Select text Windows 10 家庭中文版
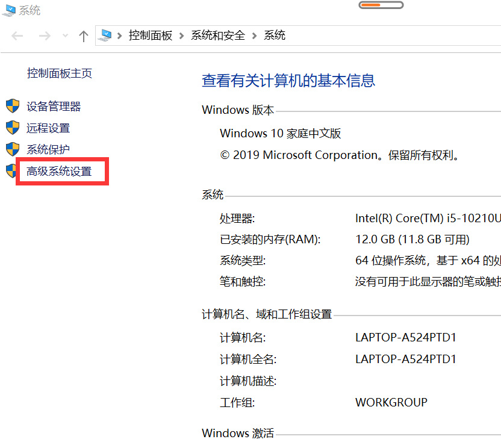 pyautogui.click(x=280, y=133)
